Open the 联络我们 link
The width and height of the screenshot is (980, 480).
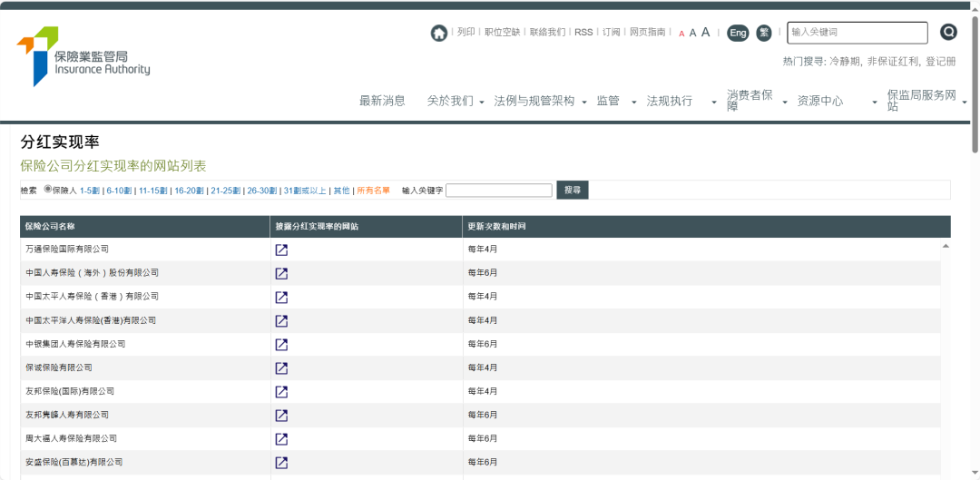tap(547, 32)
